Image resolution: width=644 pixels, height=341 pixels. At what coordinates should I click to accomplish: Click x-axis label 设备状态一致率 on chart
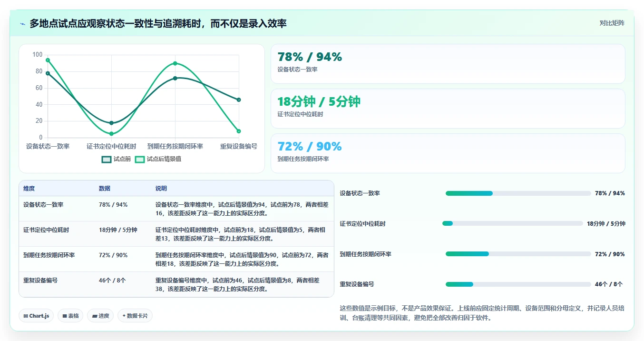tap(48, 146)
